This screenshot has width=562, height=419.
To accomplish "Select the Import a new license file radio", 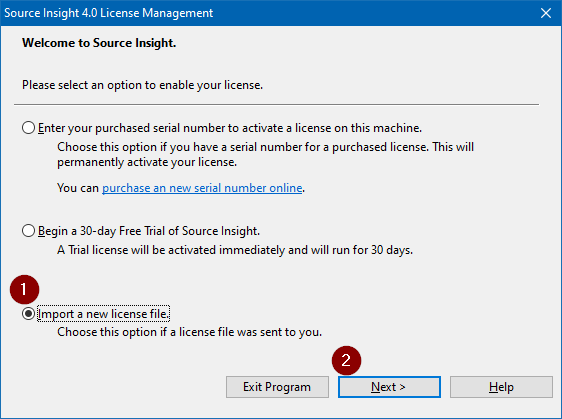I will point(28,314).
